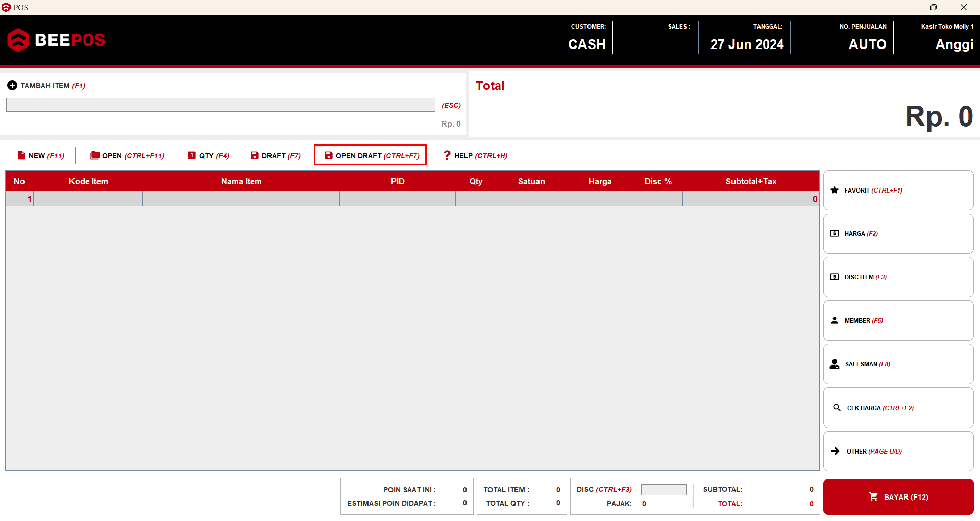Viewport: 980px width, 521px height.
Task: Click the PAJAK label in summary
Action: (x=619, y=504)
